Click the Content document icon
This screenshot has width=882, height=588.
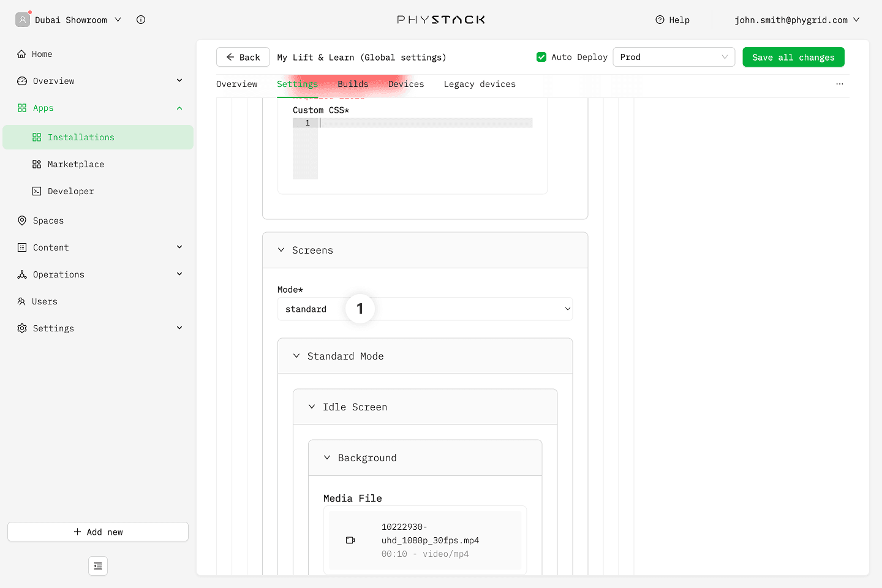[x=22, y=247]
